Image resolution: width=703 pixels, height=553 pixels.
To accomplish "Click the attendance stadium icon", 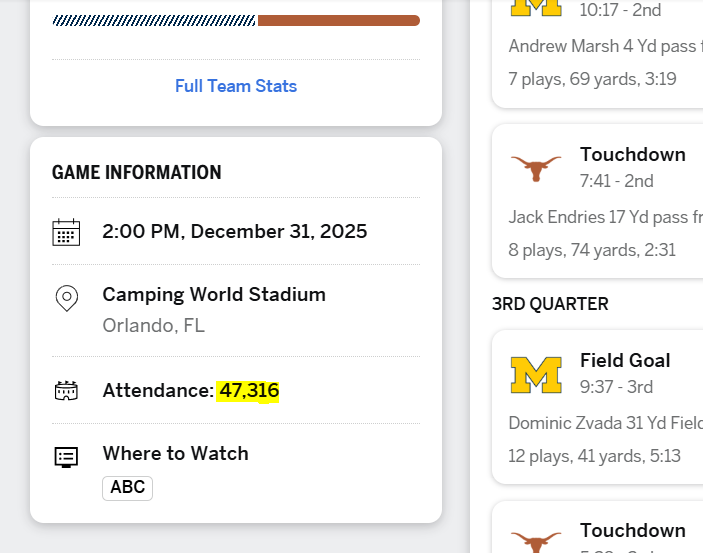I will pos(66,391).
